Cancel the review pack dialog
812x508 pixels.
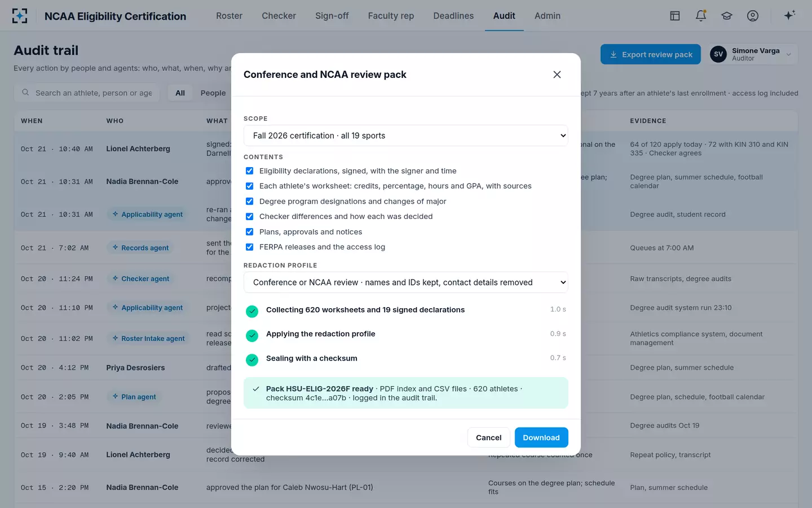point(488,437)
